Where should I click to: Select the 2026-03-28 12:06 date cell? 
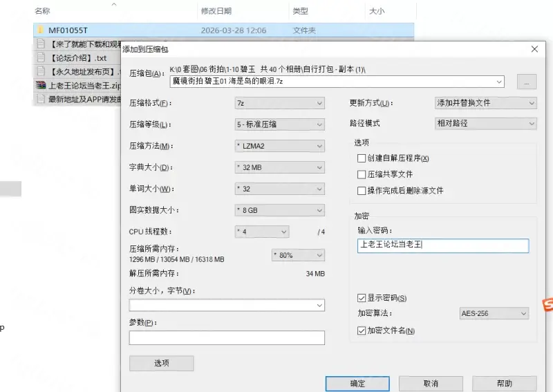coord(234,30)
